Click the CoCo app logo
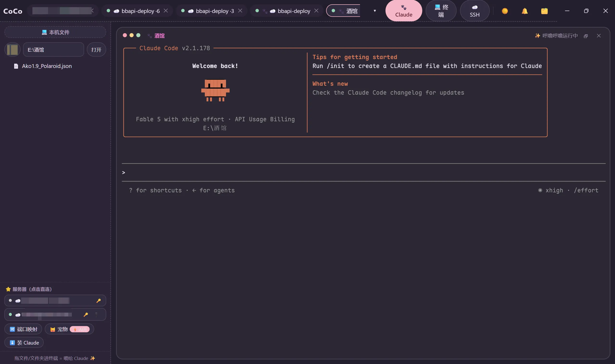This screenshot has height=364, width=615. point(13,11)
